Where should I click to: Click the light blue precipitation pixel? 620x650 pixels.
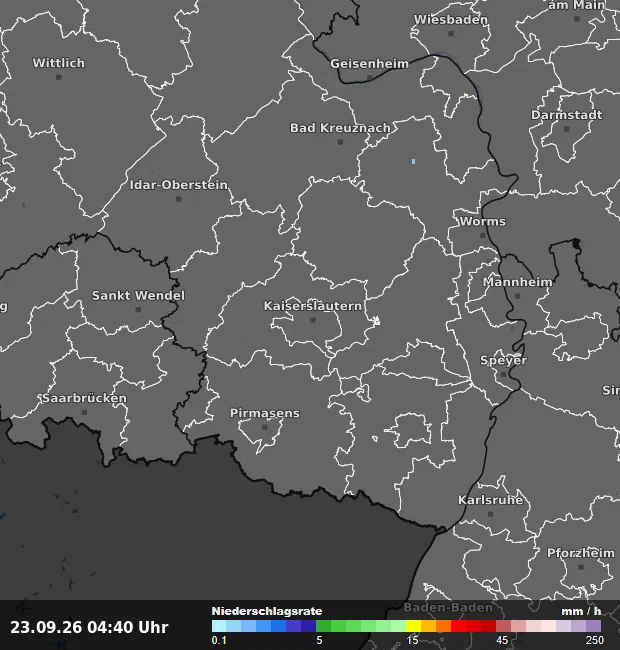(413, 161)
